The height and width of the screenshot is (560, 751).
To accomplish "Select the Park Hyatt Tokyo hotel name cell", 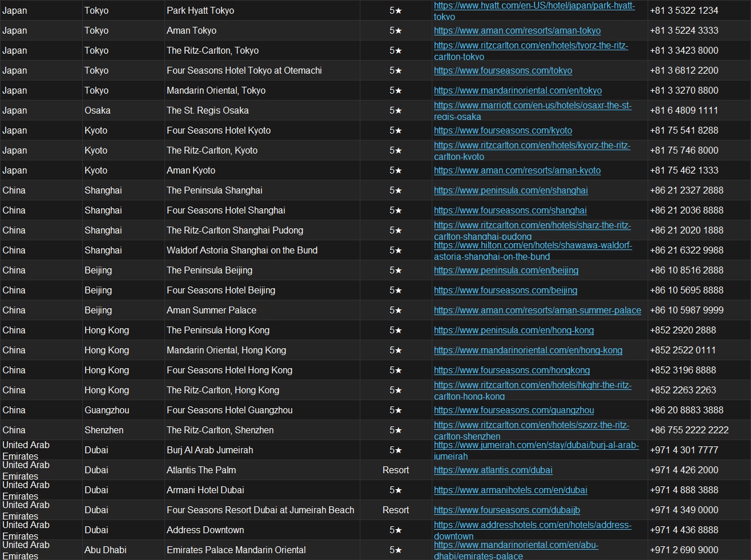I will [262, 11].
